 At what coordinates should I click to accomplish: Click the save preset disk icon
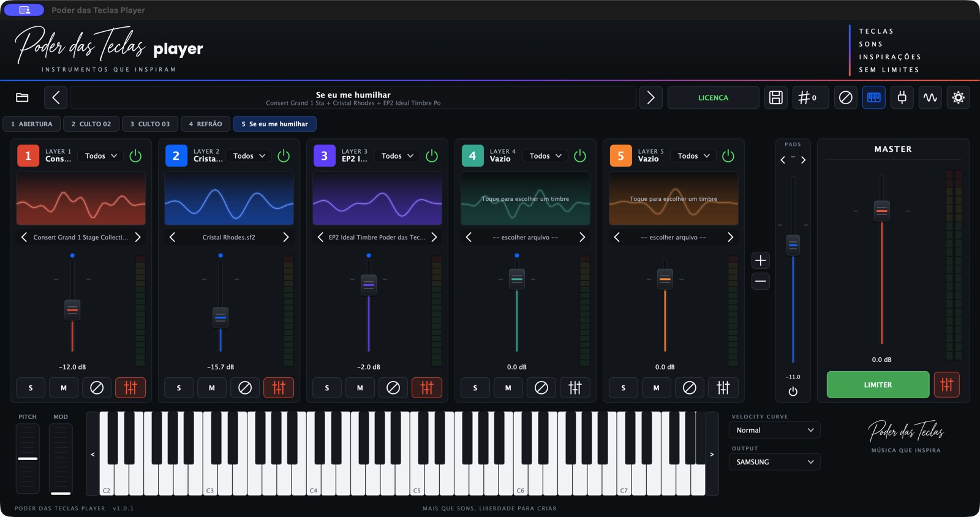[x=776, y=97]
